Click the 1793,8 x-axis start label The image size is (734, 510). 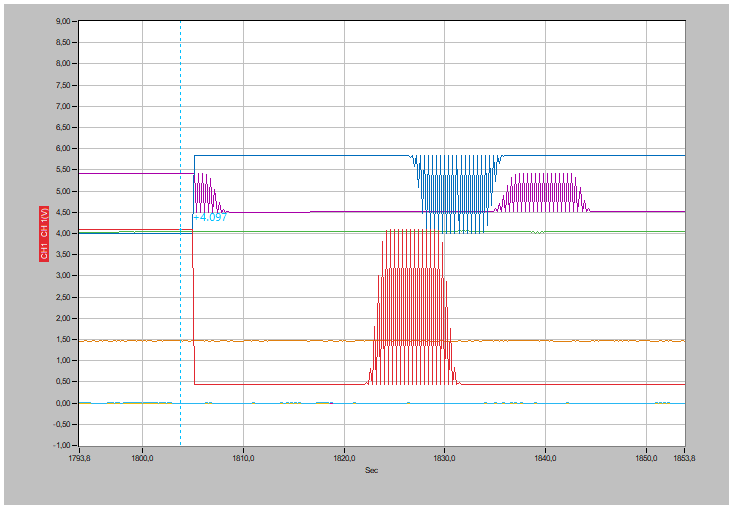80,458
